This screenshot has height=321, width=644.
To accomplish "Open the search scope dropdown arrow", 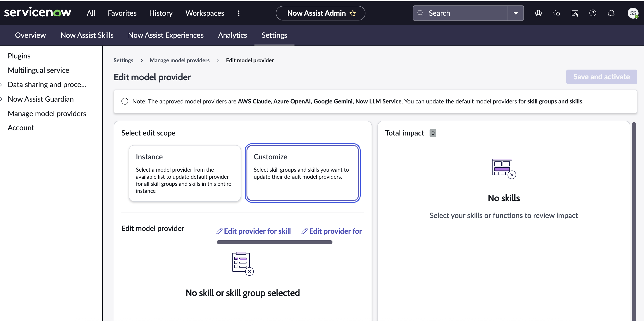I will [x=516, y=13].
